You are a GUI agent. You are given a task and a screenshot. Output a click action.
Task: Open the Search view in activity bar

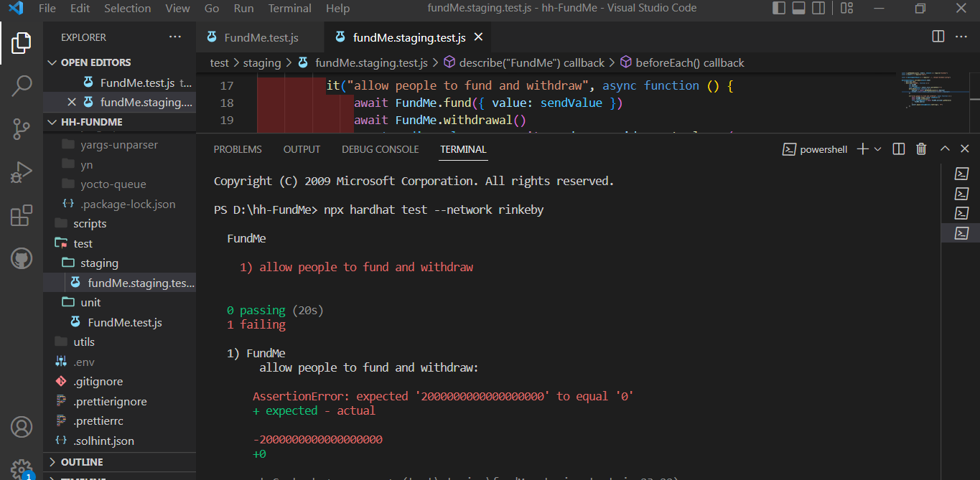coord(22,86)
